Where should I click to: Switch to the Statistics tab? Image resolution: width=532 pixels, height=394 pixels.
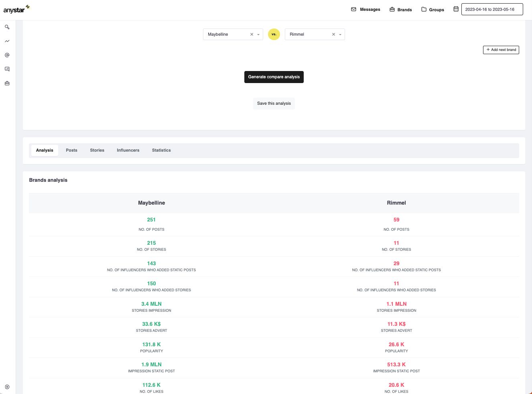[161, 150]
